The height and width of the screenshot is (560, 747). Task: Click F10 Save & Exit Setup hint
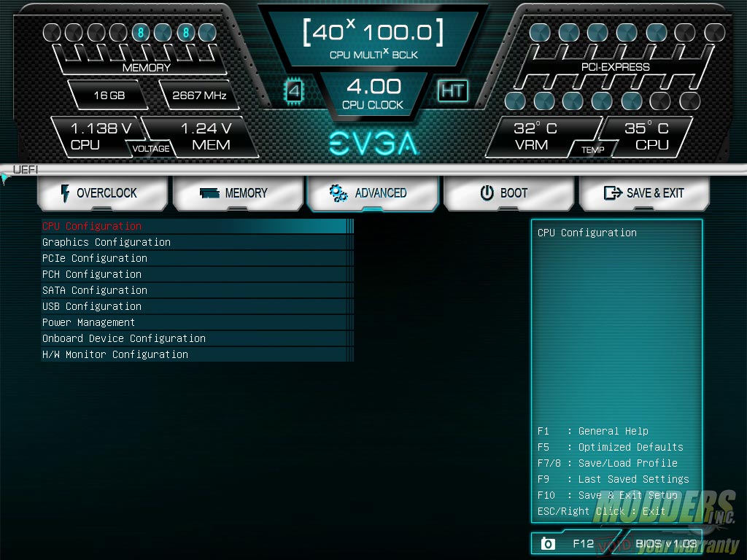tap(608, 495)
